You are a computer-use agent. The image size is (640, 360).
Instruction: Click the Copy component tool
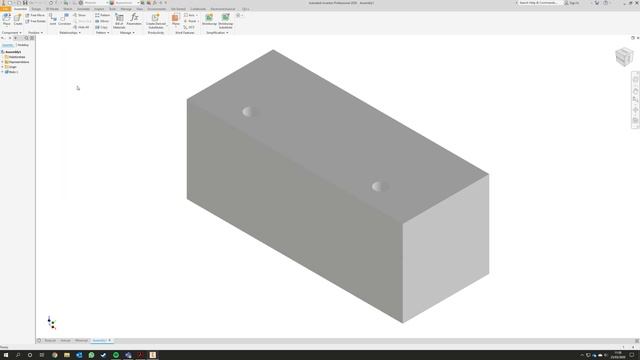click(x=101, y=27)
